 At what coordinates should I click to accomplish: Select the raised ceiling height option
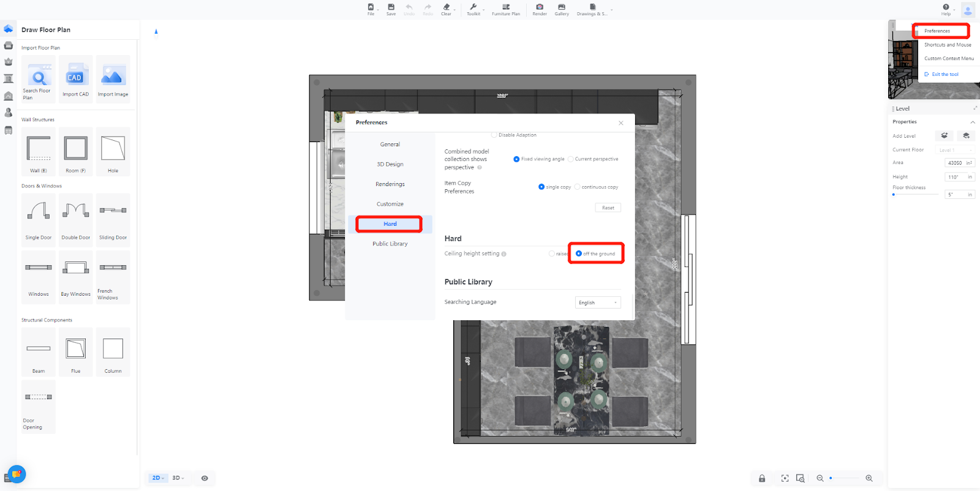pyautogui.click(x=552, y=253)
